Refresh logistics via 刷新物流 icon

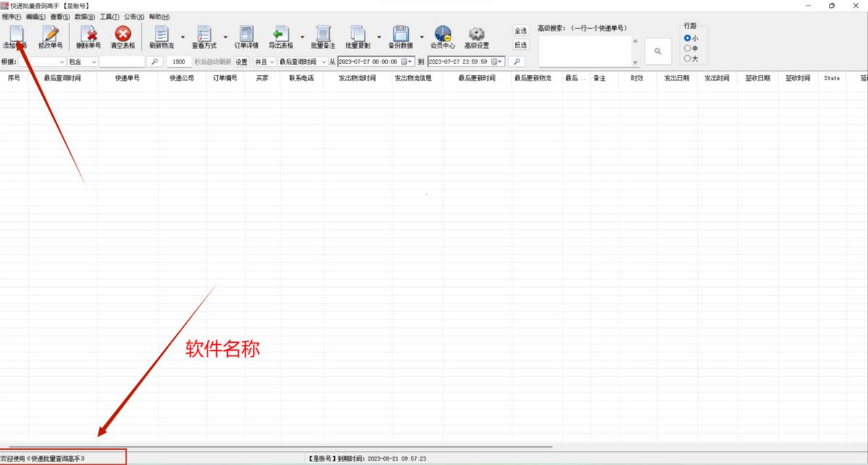coord(160,36)
